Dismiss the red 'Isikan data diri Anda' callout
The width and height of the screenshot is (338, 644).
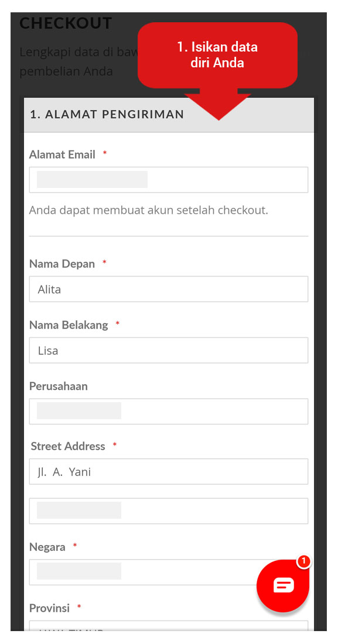coord(217,54)
